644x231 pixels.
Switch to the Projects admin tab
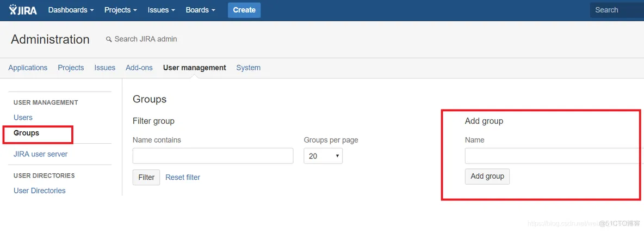[x=71, y=68]
